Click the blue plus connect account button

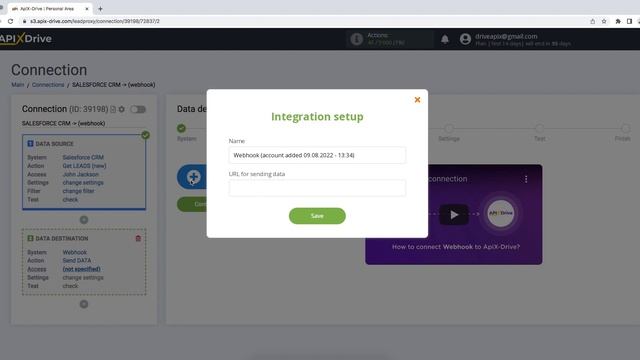pos(193,177)
